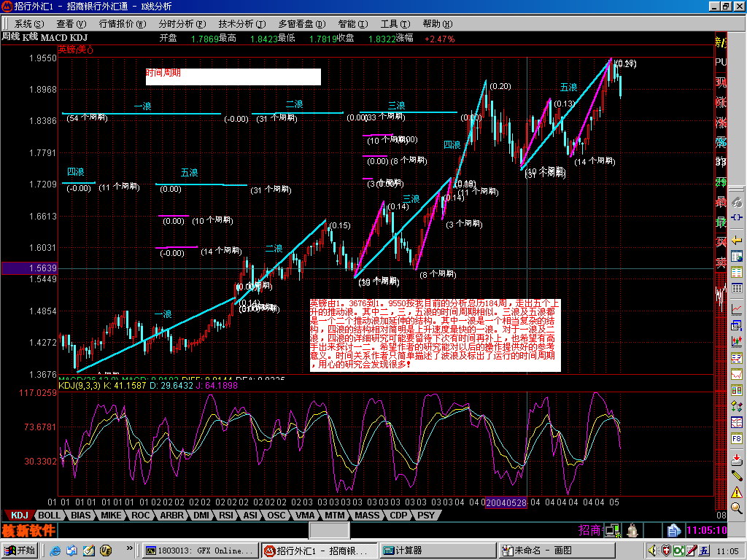Select the VMA indicator tab

[x=305, y=516]
